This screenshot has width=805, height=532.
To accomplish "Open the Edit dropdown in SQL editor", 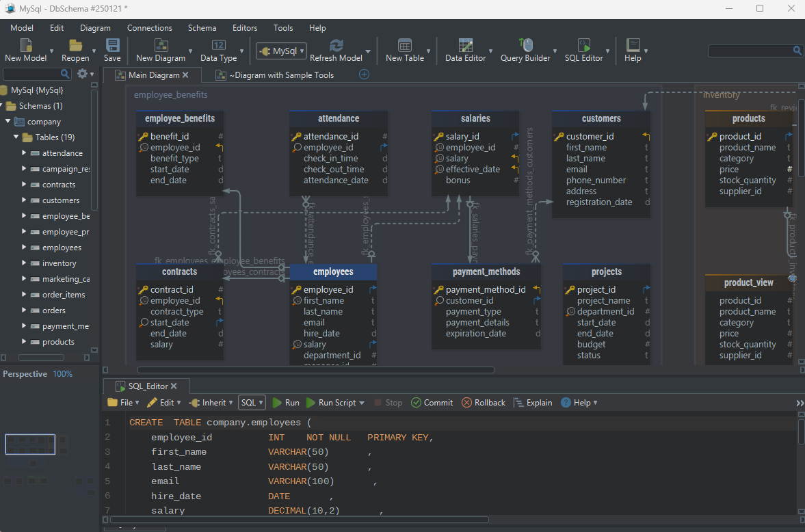I will [x=163, y=403].
